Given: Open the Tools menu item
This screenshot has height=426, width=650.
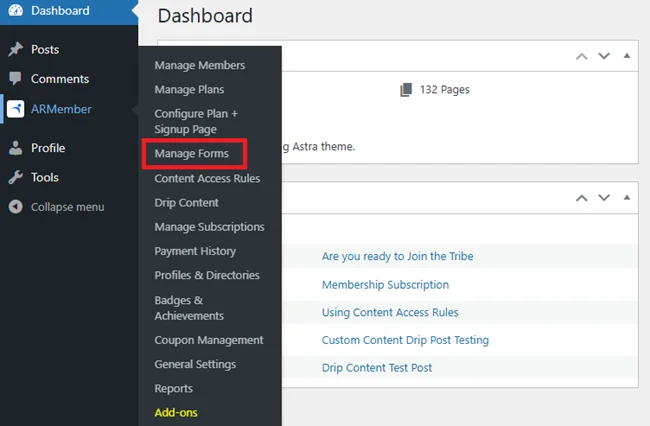Looking at the screenshot, I should point(45,177).
